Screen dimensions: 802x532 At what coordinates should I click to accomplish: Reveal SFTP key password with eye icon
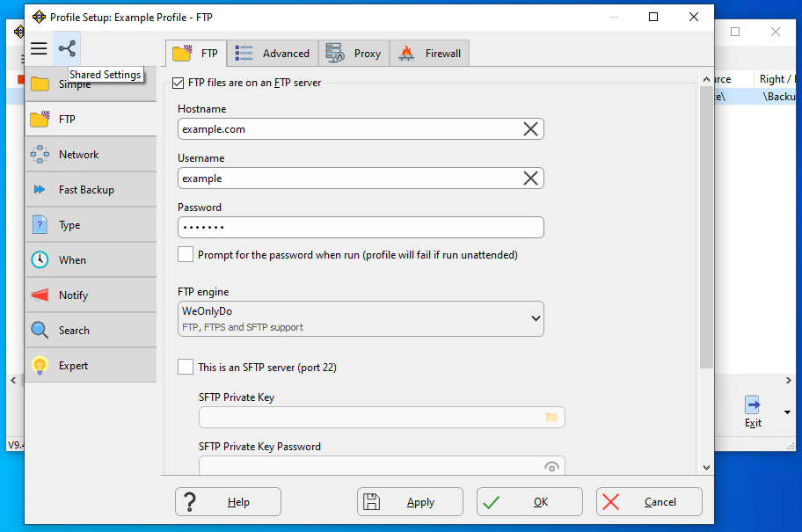coord(551,466)
